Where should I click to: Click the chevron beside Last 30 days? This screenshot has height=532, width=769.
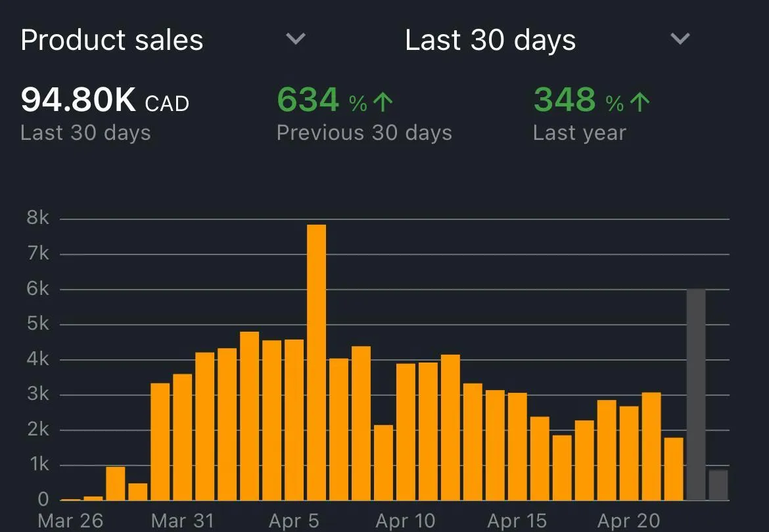(x=680, y=38)
